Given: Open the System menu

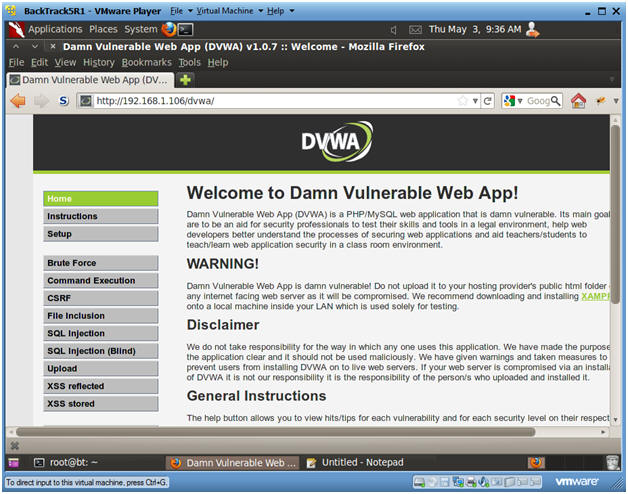Looking at the screenshot, I should point(141,29).
